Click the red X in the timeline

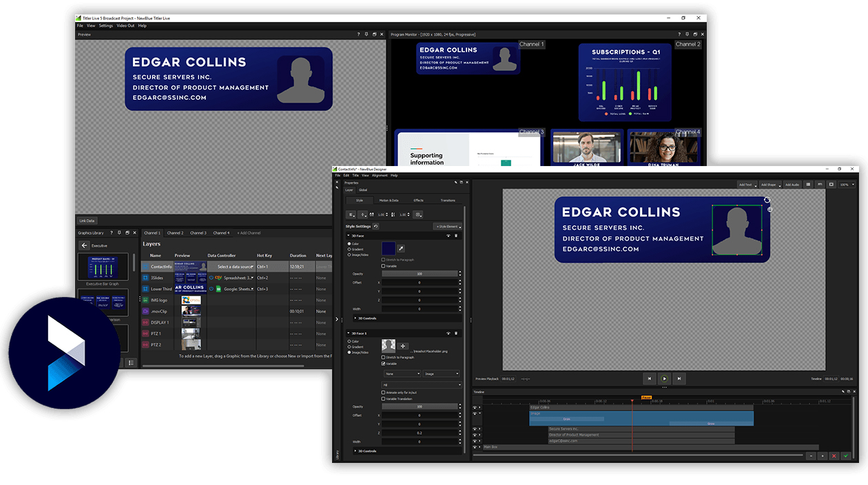coord(834,455)
